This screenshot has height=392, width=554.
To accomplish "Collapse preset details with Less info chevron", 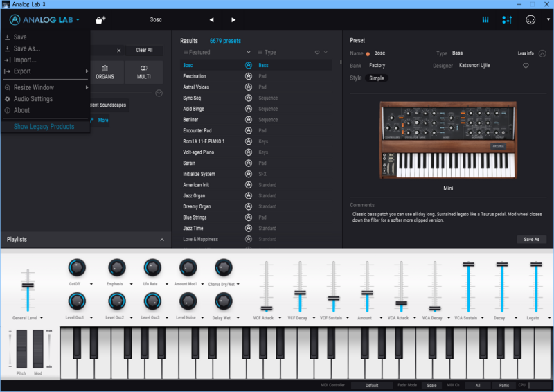I will tap(542, 53).
